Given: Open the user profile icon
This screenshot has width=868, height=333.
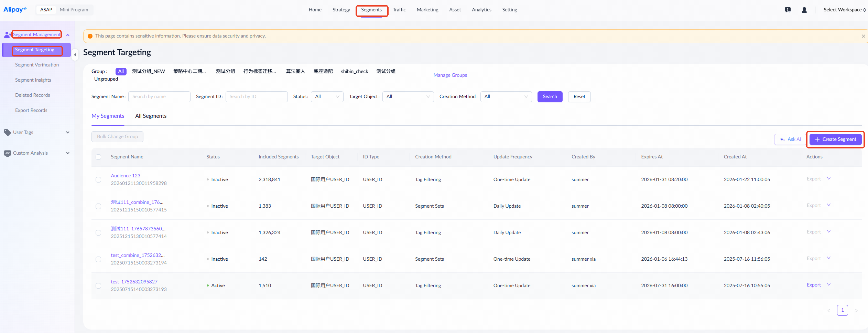Looking at the screenshot, I should 804,10.
